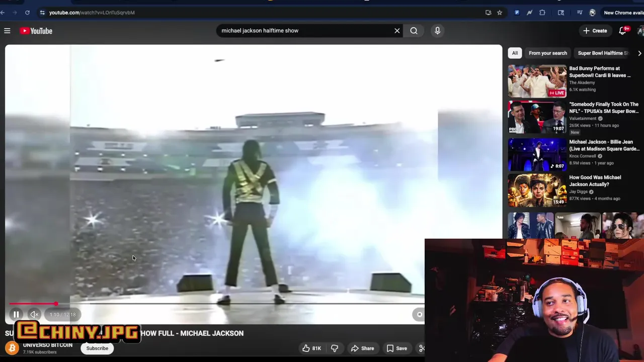Like the video with 81K likes
The width and height of the screenshot is (644, 362).
(311, 348)
